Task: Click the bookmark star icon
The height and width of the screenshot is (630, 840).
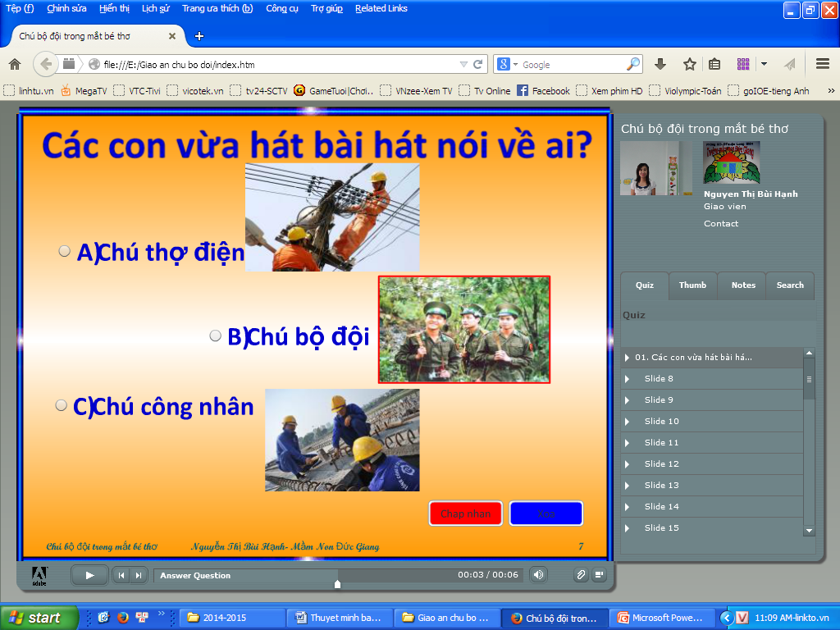Action: click(x=689, y=64)
